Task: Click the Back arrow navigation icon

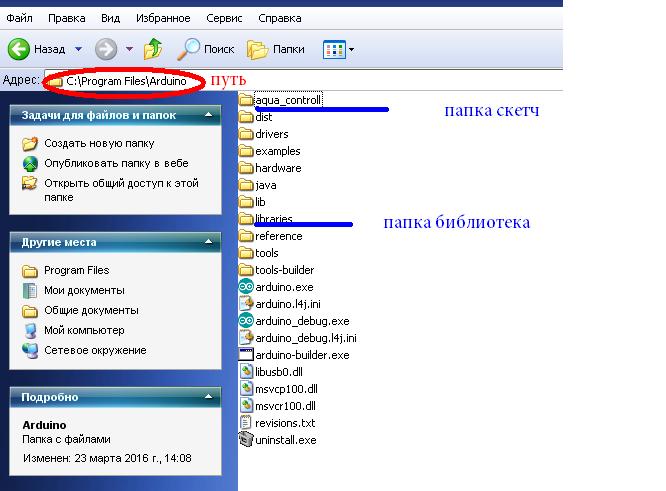Action: click(x=19, y=48)
